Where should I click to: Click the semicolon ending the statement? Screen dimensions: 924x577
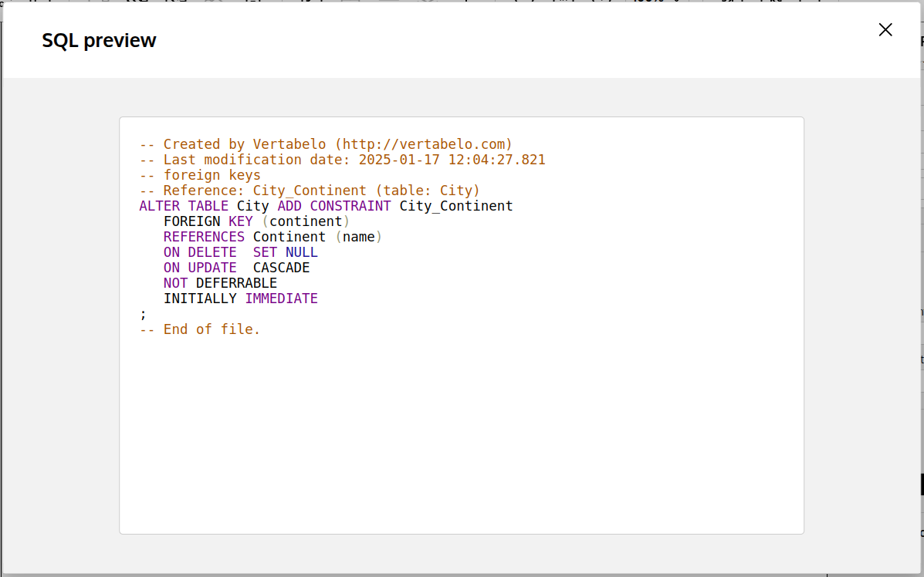(x=142, y=314)
